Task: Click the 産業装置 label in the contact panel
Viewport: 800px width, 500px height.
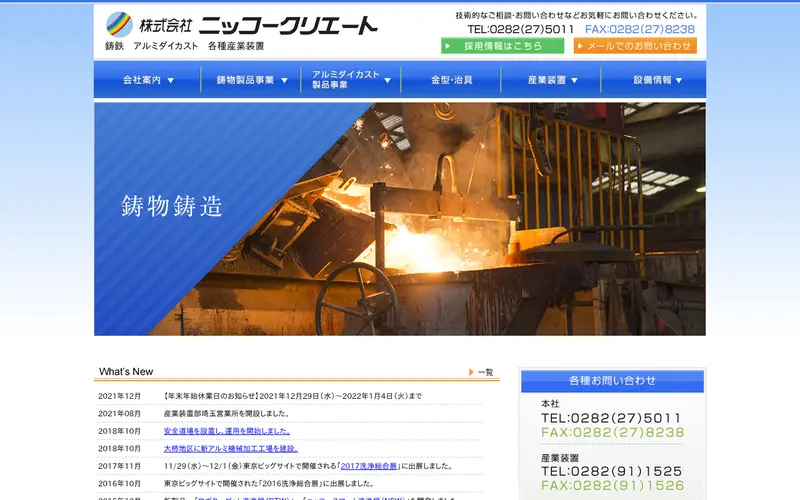Action: coord(560,458)
